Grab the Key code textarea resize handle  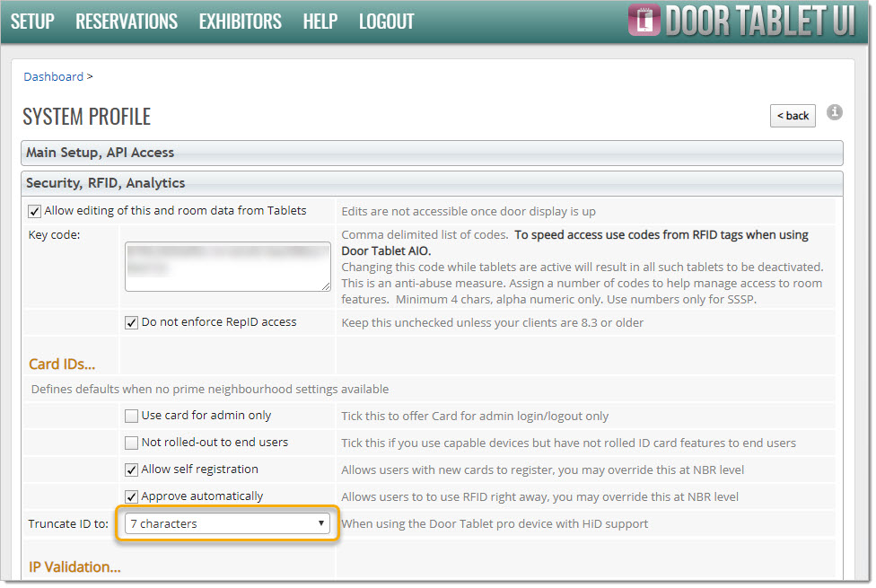325,285
